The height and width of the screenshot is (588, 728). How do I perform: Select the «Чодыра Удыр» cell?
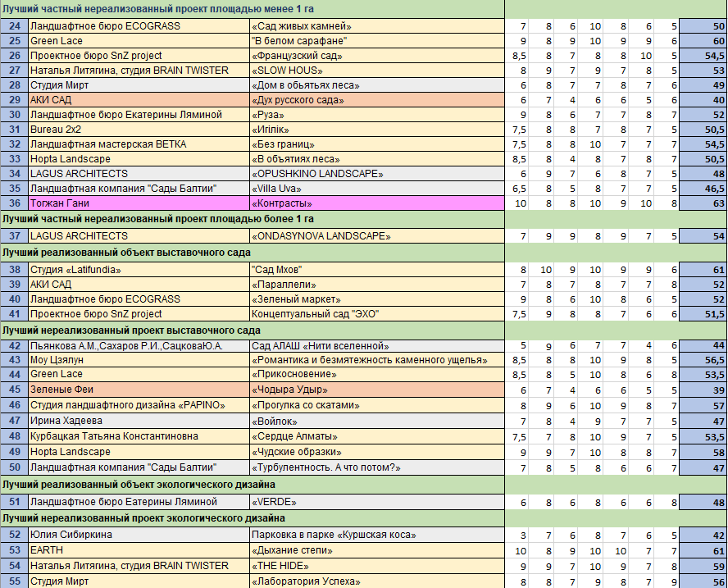pos(375,390)
